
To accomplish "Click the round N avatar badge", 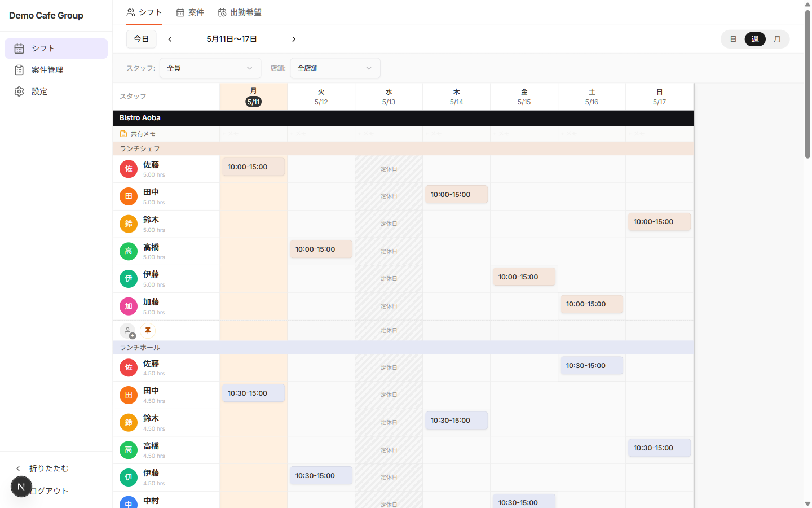I will click(x=21, y=487).
